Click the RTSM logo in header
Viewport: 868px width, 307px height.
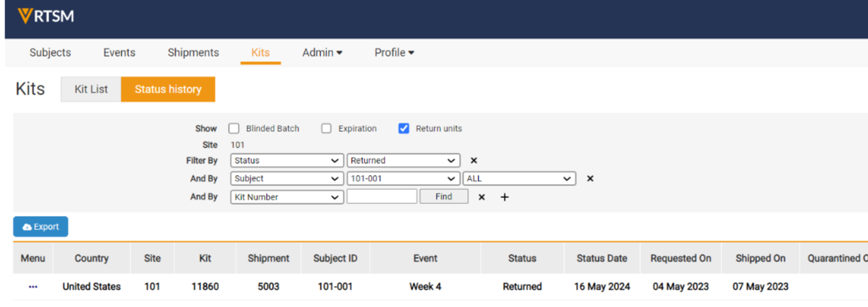pyautogui.click(x=46, y=16)
